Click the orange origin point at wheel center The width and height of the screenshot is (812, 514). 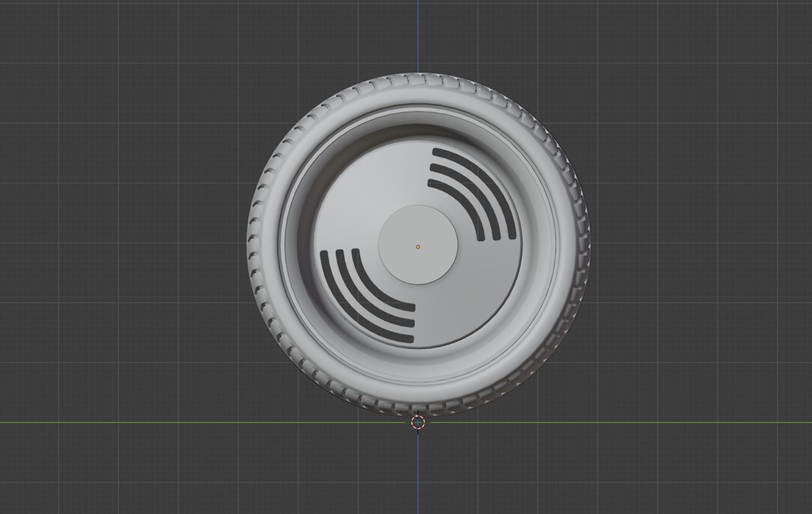(418, 247)
